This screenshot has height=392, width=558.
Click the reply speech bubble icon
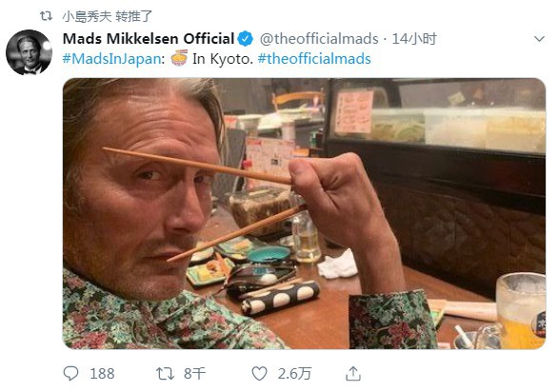coord(70,374)
